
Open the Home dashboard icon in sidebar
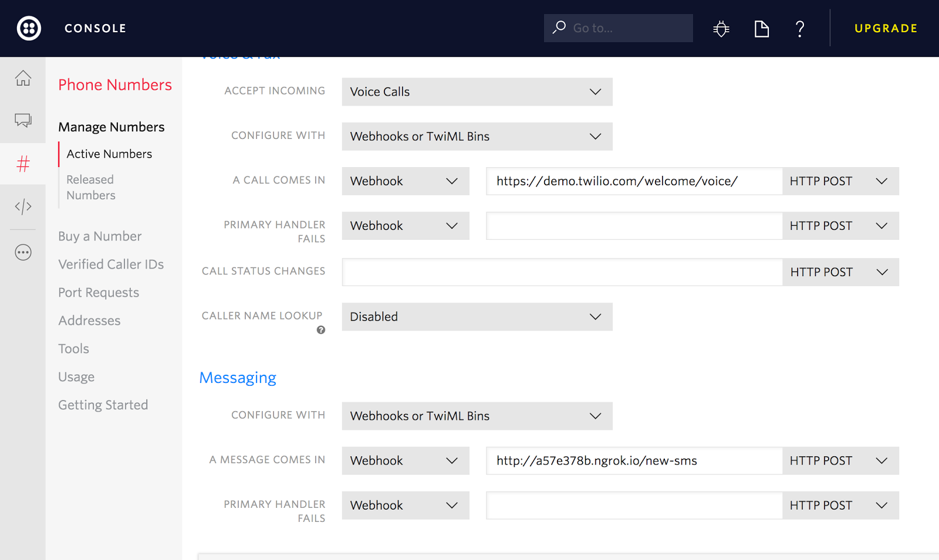(x=23, y=78)
